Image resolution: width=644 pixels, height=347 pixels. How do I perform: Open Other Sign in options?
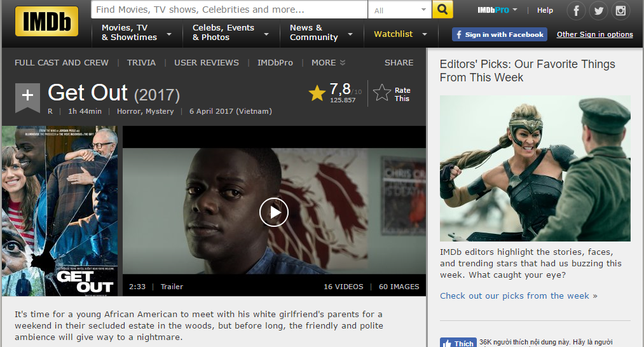click(594, 34)
